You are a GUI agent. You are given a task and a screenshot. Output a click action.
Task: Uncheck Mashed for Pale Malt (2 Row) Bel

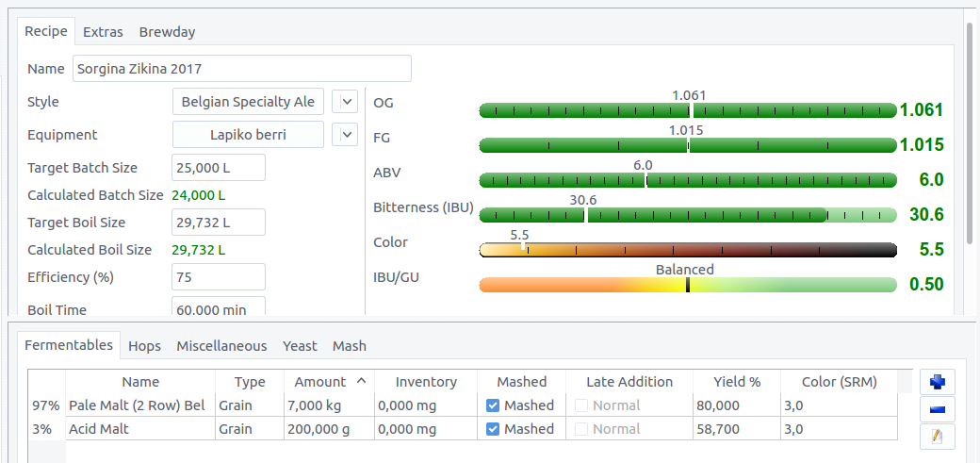tap(493, 405)
